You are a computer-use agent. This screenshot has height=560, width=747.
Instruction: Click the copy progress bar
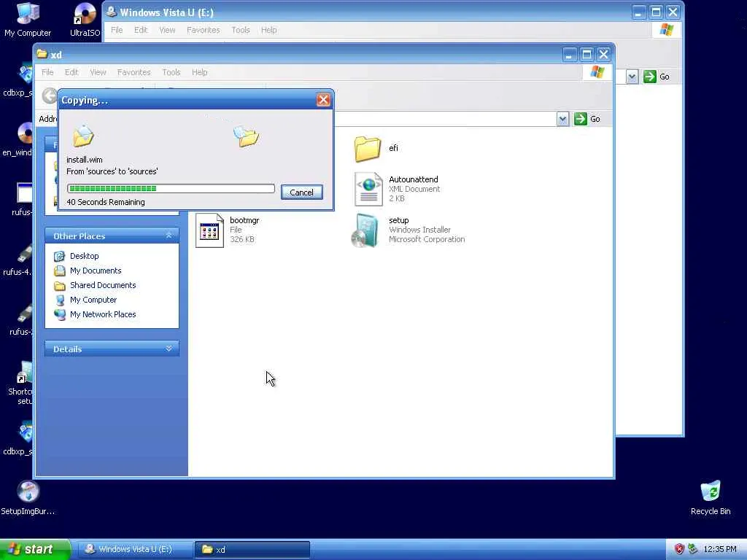tap(171, 189)
